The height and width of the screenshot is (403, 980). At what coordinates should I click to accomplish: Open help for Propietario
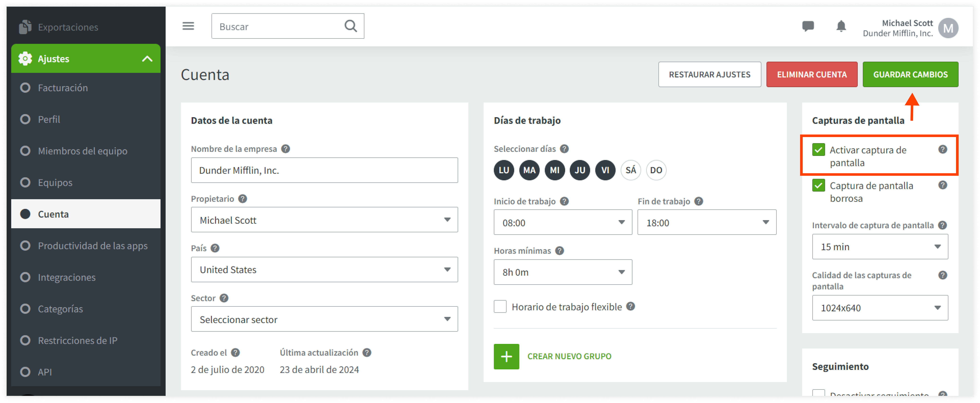coord(242,199)
